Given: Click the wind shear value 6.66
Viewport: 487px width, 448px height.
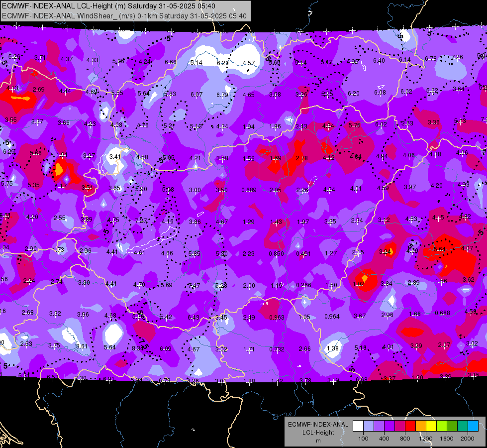Looking at the screenshot, I should point(171,62).
